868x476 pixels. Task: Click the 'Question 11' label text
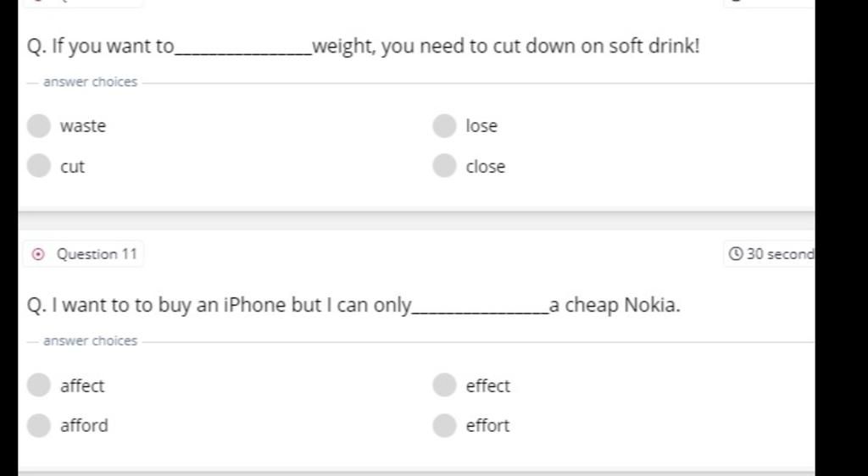[97, 254]
